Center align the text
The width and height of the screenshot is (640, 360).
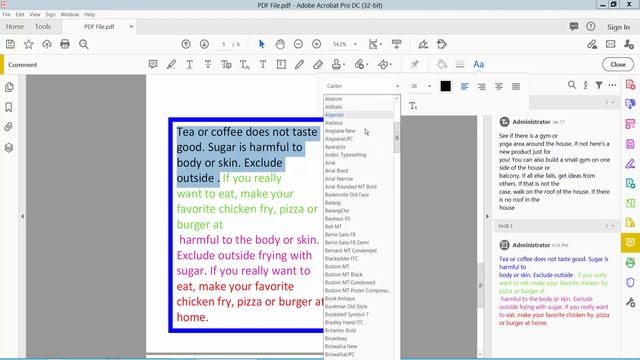pyautogui.click(x=499, y=86)
